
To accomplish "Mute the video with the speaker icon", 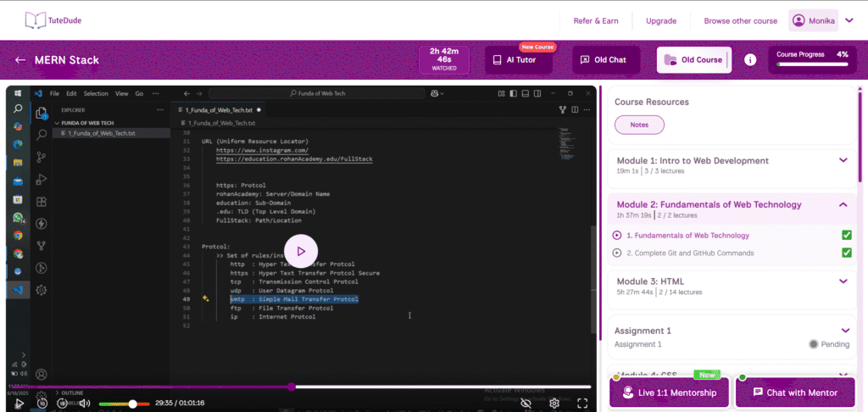I will click(x=86, y=404).
